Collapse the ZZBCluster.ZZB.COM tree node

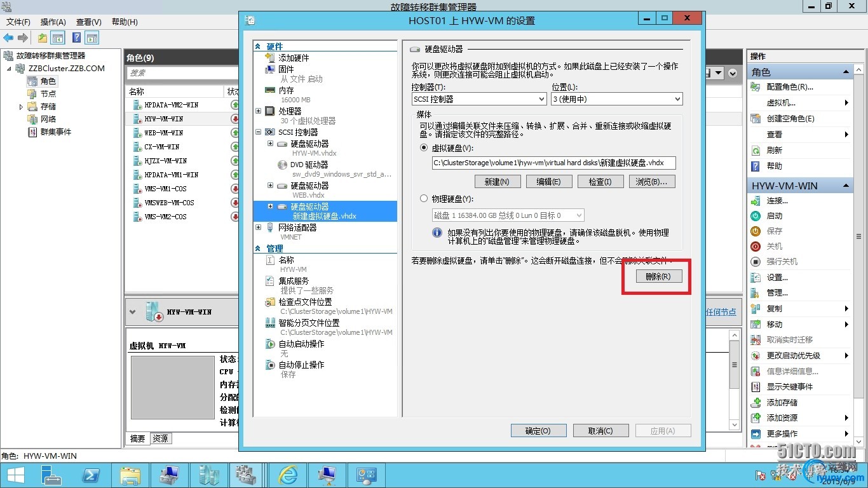[x=10, y=69]
